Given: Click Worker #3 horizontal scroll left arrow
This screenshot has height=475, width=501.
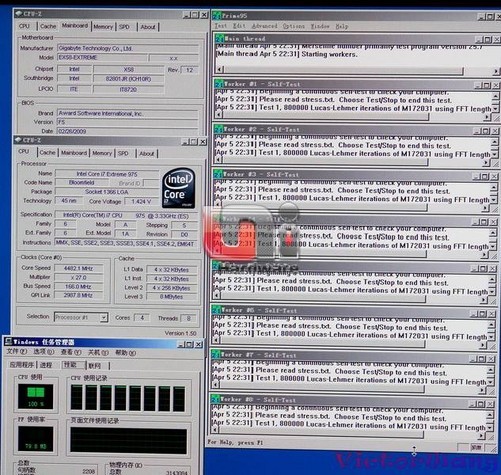Looking at the screenshot, I should [x=217, y=206].
